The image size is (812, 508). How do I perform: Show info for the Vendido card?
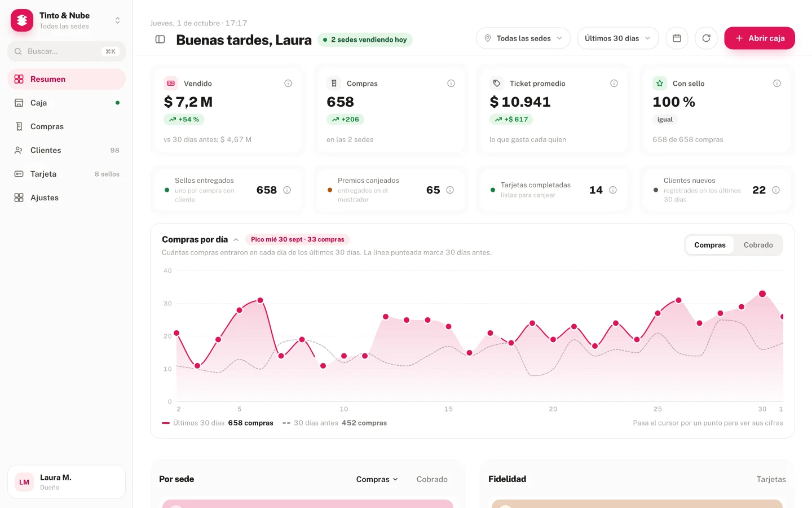point(288,84)
